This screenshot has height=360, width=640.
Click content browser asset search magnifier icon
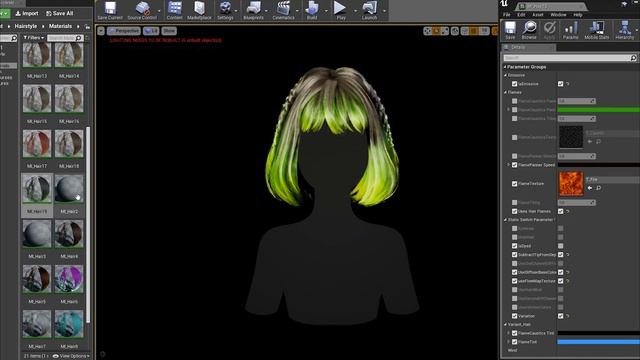pos(78,38)
